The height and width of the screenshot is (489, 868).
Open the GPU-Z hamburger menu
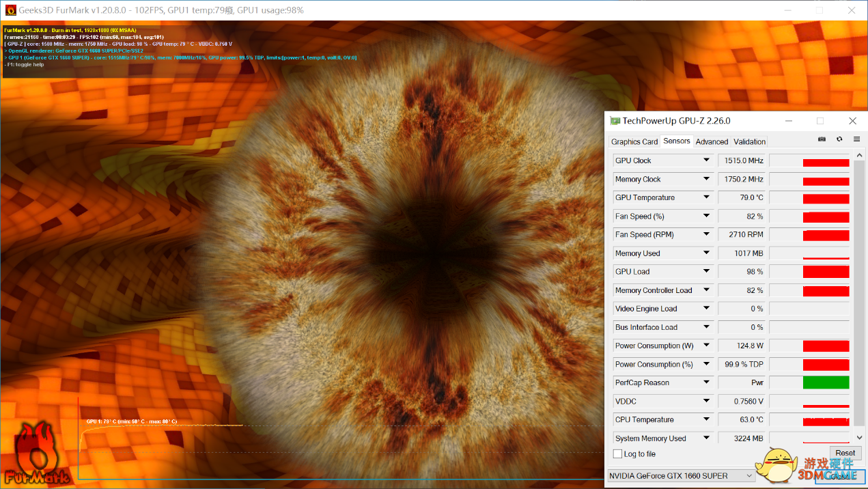pos(856,139)
